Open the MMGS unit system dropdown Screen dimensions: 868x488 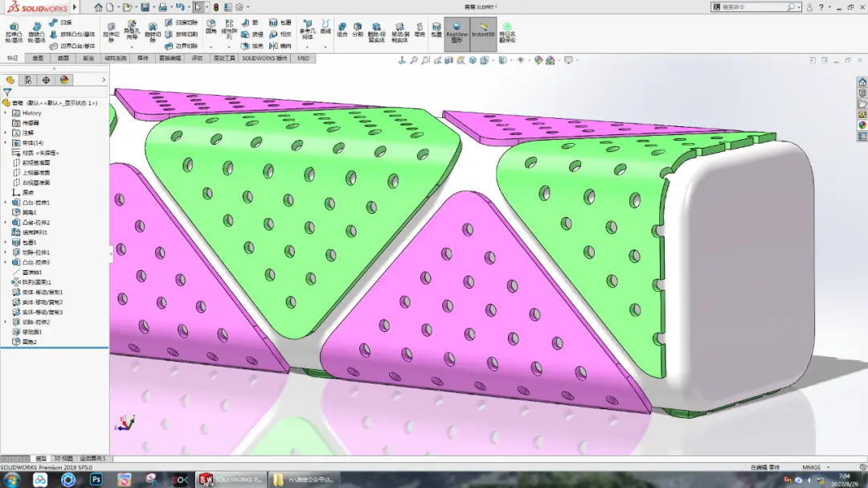pyautogui.click(x=817, y=468)
